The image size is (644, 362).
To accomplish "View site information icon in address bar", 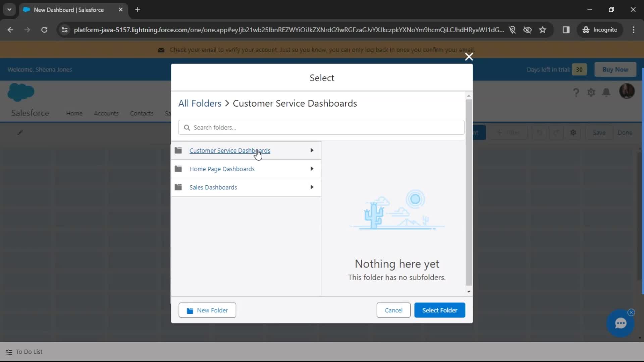I will (x=64, y=30).
